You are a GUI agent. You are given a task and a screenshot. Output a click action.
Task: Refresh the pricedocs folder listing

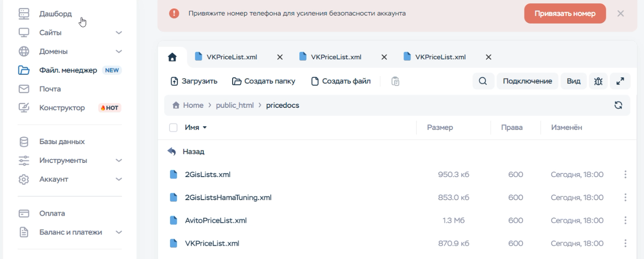click(619, 105)
